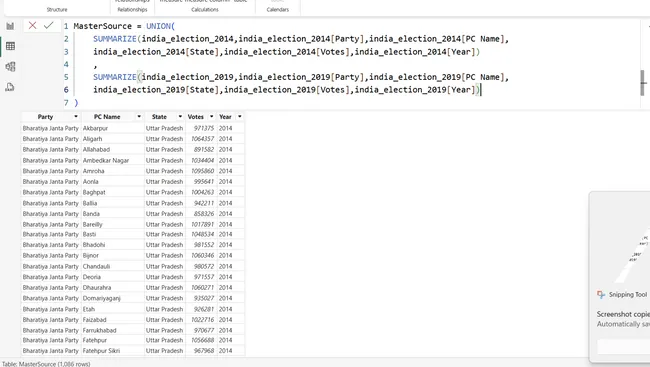Viewport: 650px width, 367px height.
Task: Click the Relationships ribbon group label
Action: click(x=132, y=10)
